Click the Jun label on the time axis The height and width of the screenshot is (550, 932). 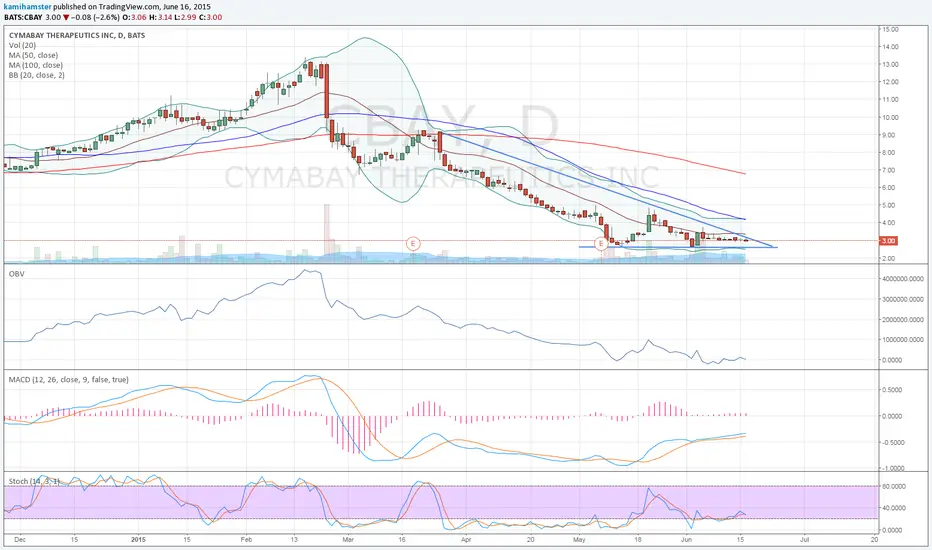pos(687,540)
